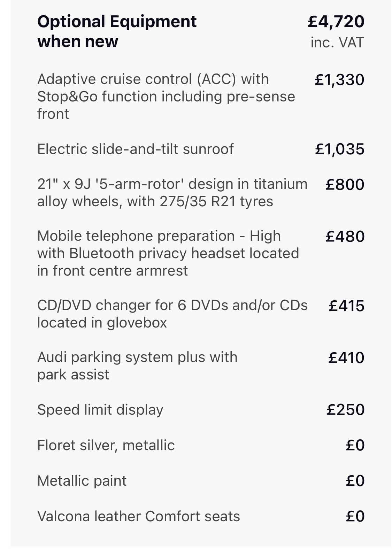The height and width of the screenshot is (554, 392).
Task: Select Adaptive cruise control (ACC) item
Action: point(166,97)
